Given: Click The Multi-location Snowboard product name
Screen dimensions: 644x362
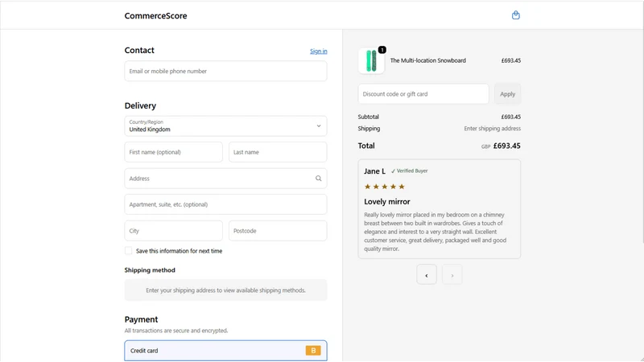Looking at the screenshot, I should tap(428, 60).
